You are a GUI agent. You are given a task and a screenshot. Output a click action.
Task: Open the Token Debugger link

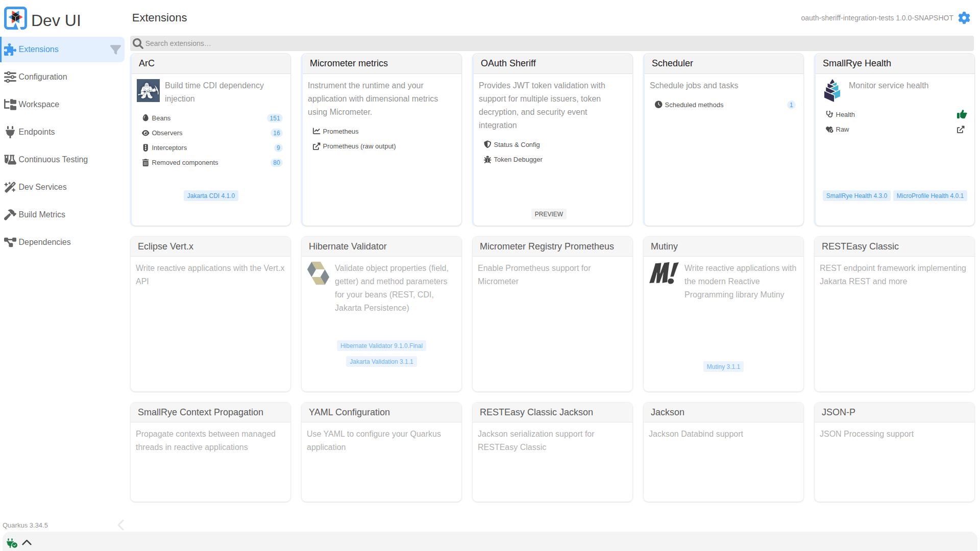click(518, 160)
